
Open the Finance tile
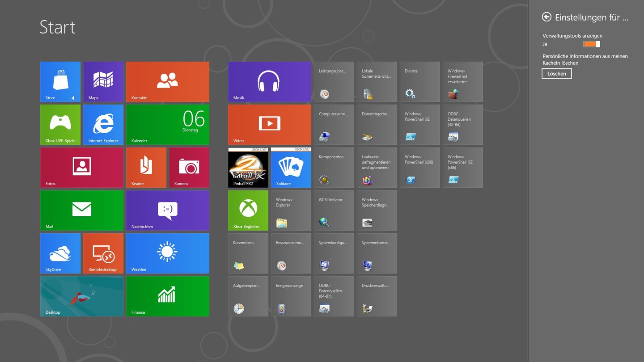pos(168,296)
